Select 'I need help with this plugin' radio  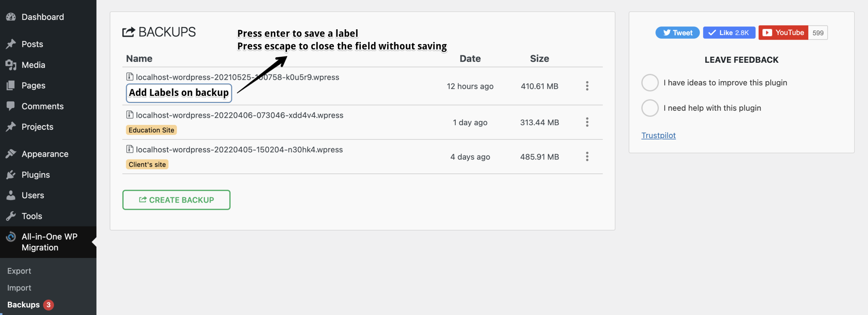650,108
